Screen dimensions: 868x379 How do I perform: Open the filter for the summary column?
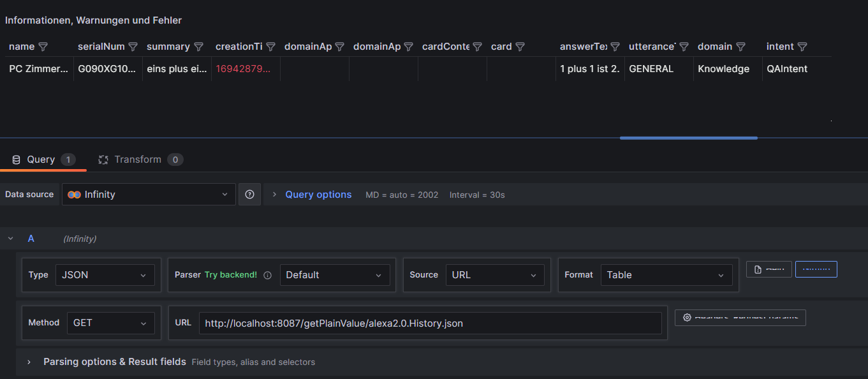[x=198, y=47]
